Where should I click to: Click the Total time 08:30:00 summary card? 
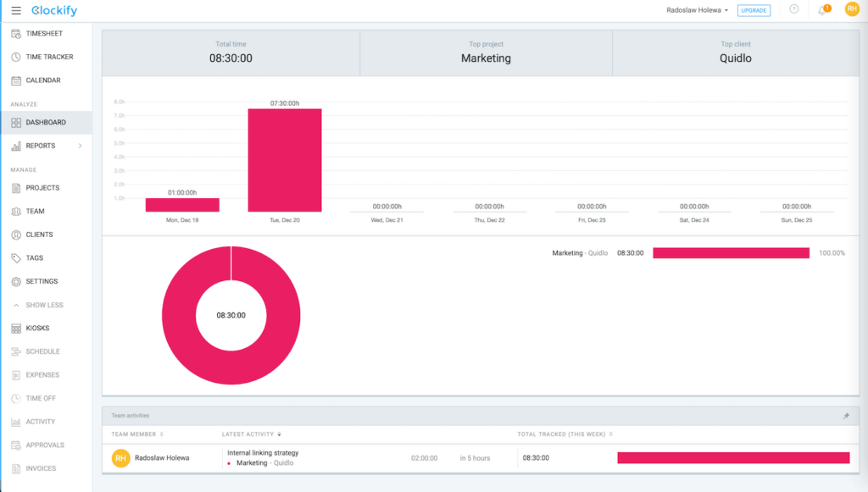[231, 53]
